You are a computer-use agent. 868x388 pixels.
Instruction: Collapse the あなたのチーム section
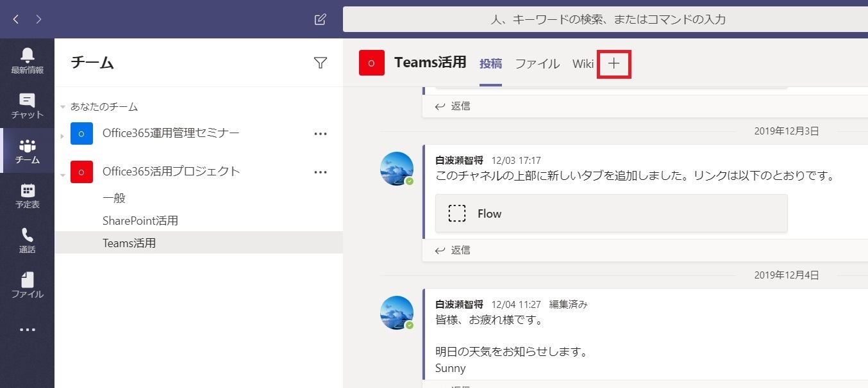click(63, 107)
